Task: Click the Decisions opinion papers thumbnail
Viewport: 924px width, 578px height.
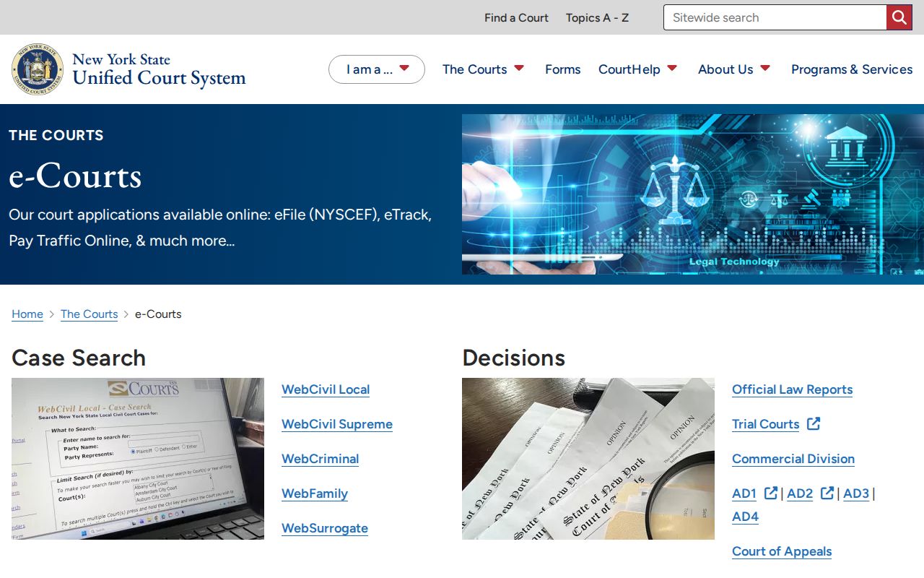Action: (588, 459)
